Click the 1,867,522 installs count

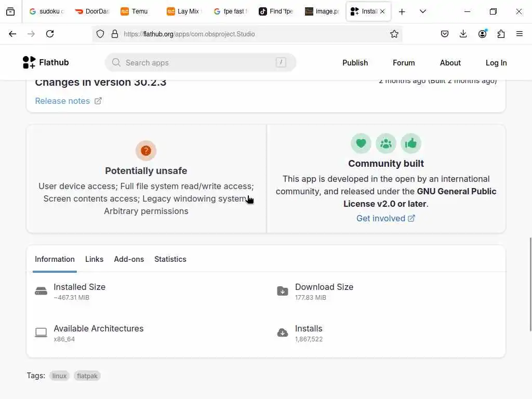point(309,339)
